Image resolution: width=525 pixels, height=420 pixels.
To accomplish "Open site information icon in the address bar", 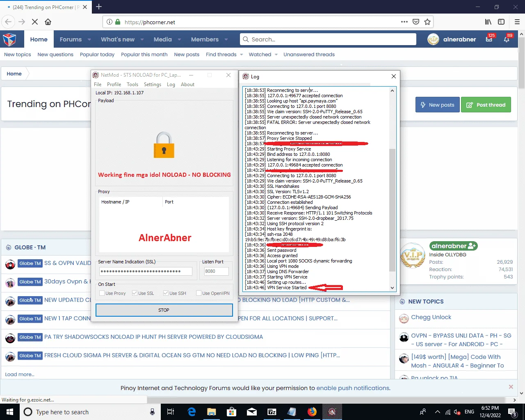I will (110, 22).
